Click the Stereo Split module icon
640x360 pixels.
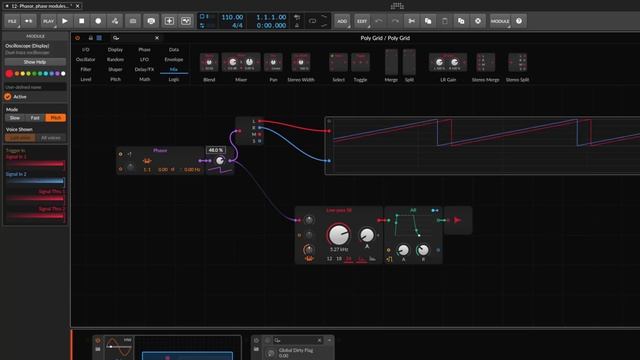click(518, 62)
